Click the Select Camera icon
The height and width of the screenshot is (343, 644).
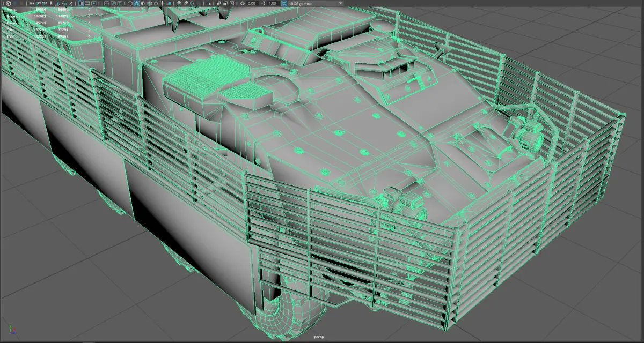31,3
